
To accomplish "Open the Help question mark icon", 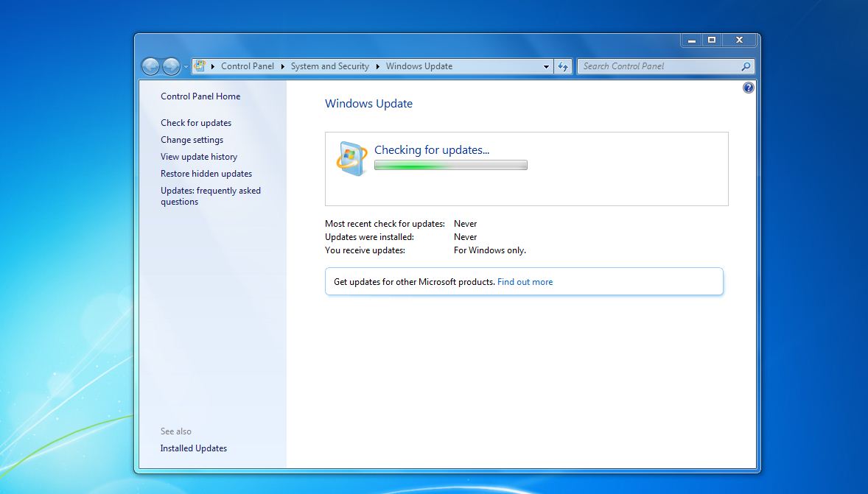I will click(748, 87).
